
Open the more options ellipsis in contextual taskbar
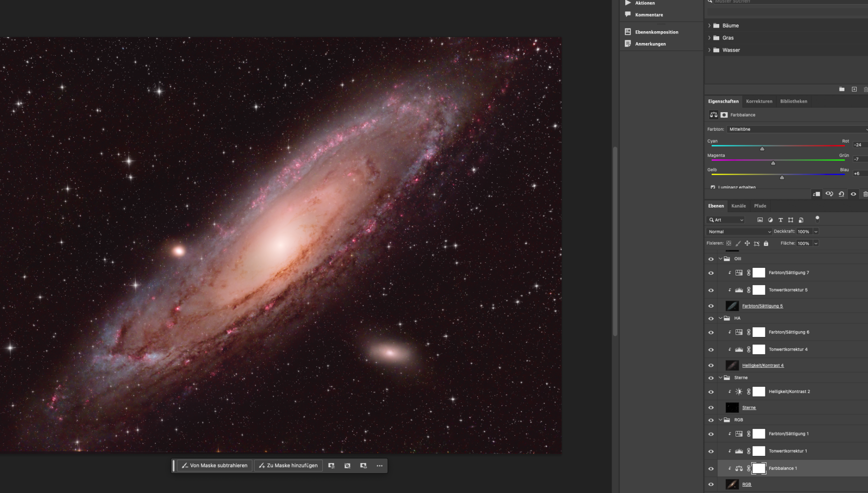(x=379, y=466)
